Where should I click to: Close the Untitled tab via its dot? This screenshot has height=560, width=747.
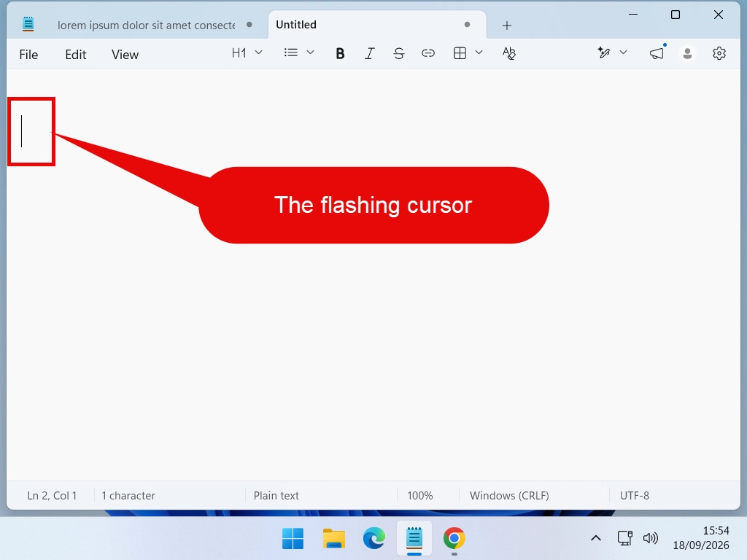[x=467, y=25]
